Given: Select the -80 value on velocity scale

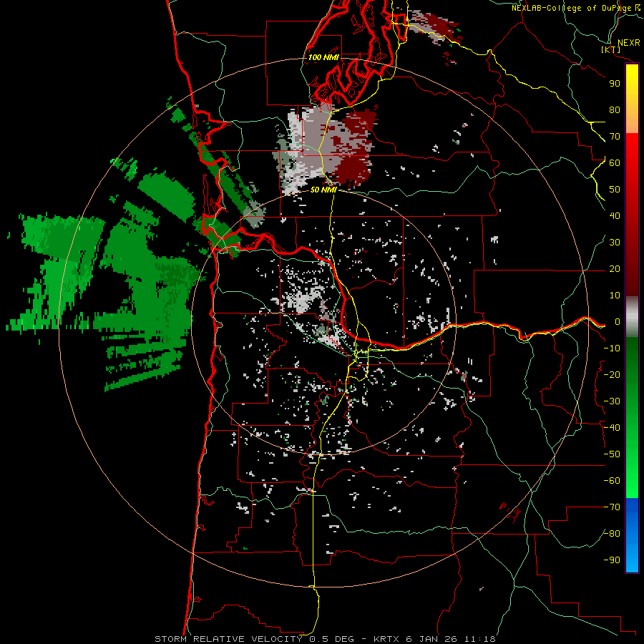Looking at the screenshot, I should pyautogui.click(x=612, y=534).
